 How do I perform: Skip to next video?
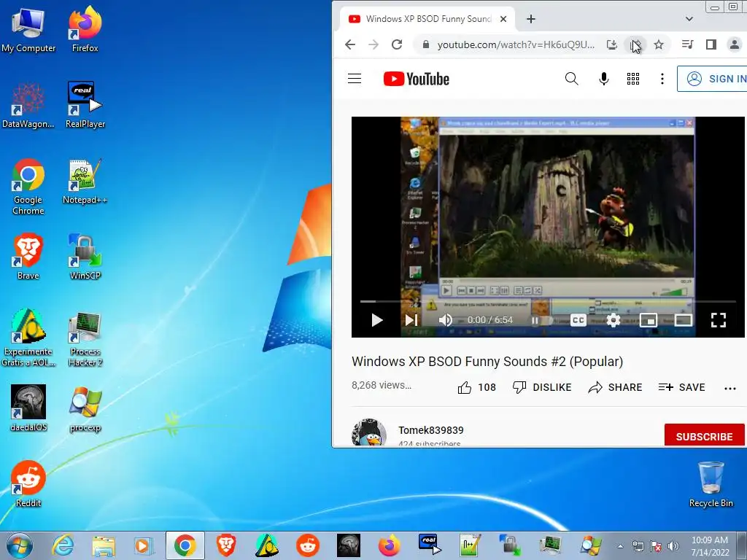tap(411, 320)
